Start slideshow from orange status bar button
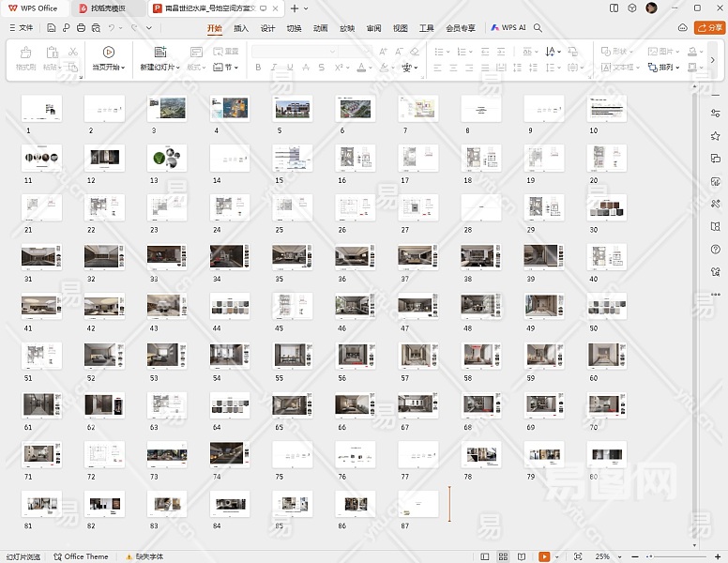Image resolution: width=728 pixels, height=563 pixels. click(x=546, y=556)
